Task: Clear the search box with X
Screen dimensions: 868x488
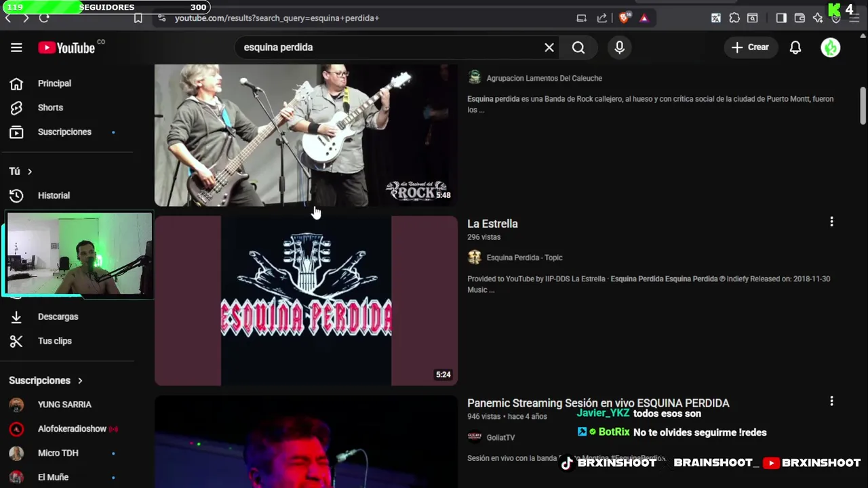Action: [x=549, y=47]
